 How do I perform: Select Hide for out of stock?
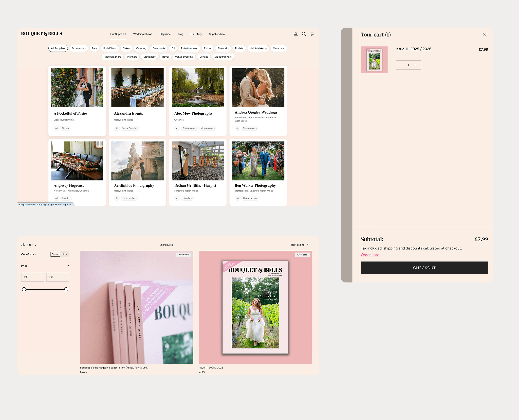click(x=64, y=254)
